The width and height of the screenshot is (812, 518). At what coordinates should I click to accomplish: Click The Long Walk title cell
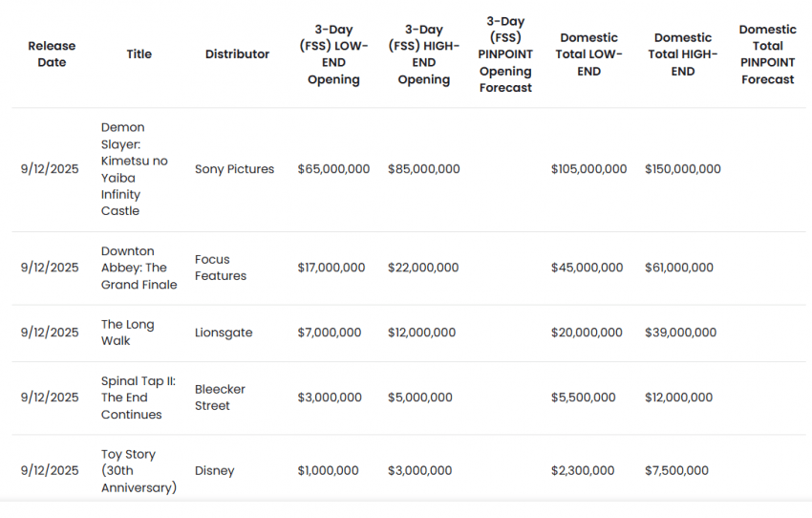127,333
